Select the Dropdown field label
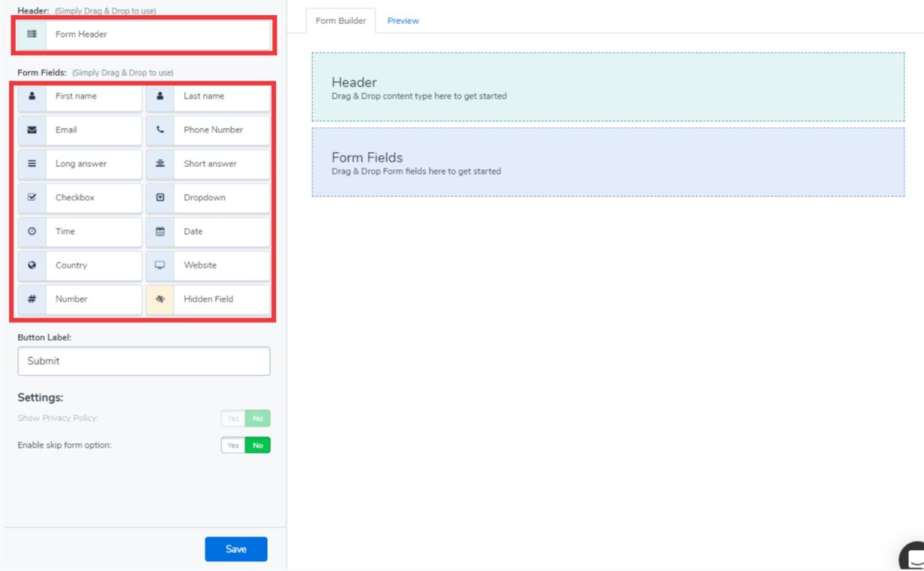The width and height of the screenshot is (924, 571). click(205, 198)
